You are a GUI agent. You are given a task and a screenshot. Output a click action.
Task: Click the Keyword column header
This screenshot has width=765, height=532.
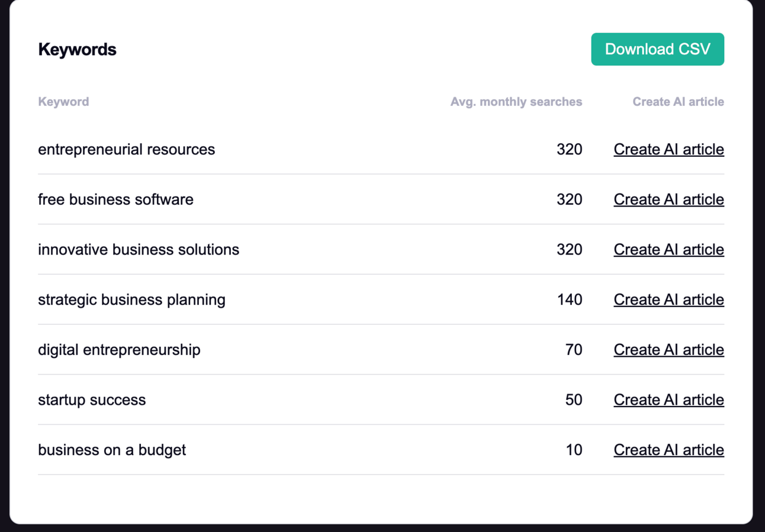point(63,102)
